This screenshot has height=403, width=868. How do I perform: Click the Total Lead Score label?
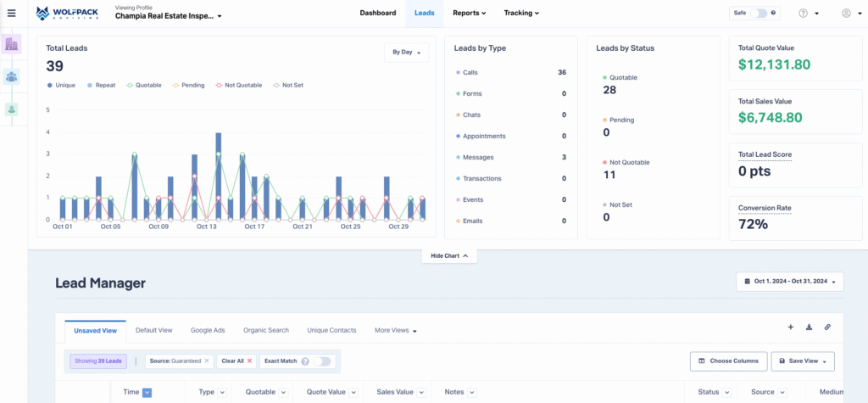(765, 154)
